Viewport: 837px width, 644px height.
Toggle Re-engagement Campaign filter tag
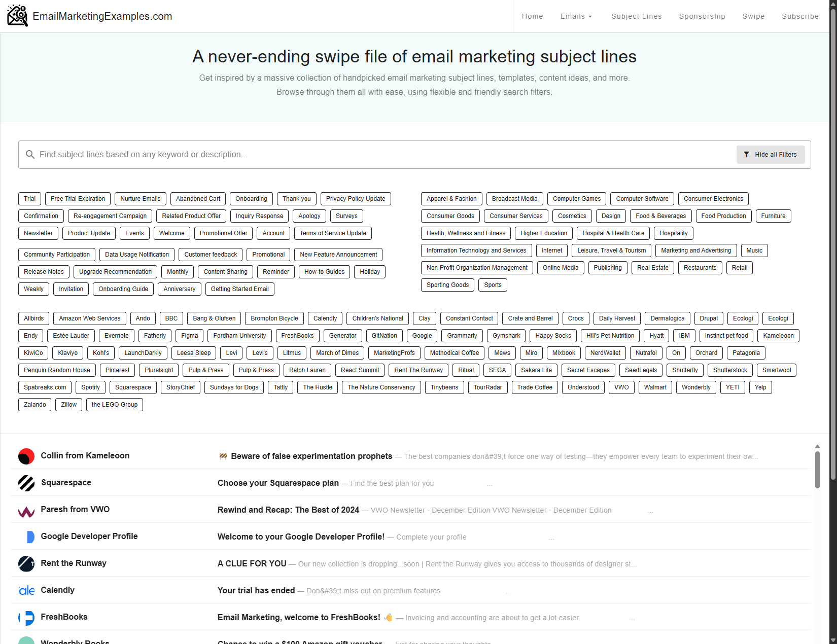(x=110, y=216)
